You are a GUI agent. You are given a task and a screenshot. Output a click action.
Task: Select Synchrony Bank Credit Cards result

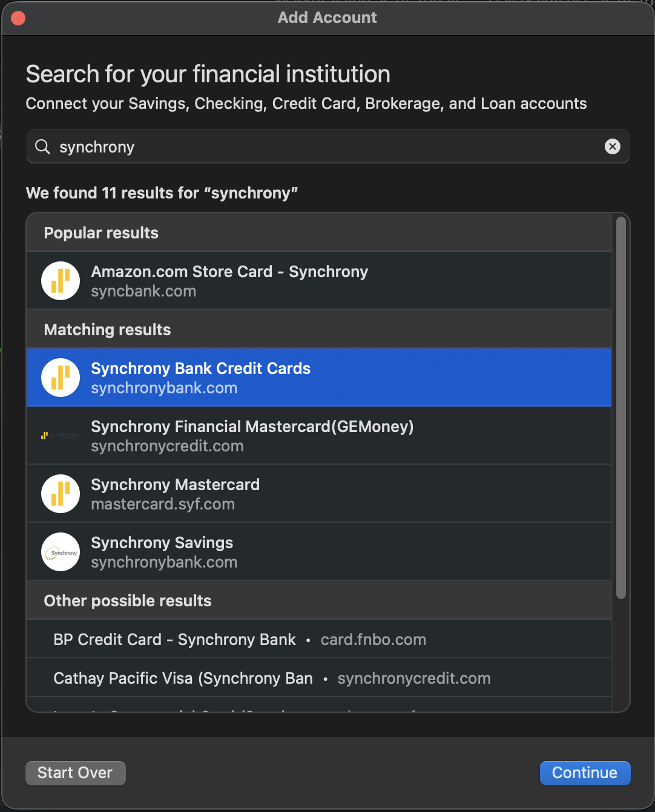pos(319,378)
